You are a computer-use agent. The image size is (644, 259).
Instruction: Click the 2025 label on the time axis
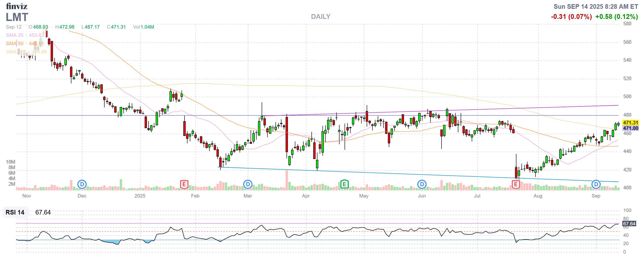coord(140,196)
